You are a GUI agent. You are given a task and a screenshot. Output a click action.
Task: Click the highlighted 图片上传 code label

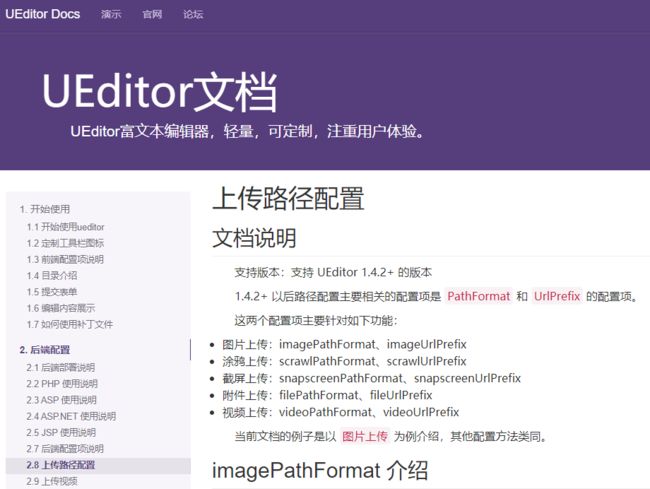pyautogui.click(x=365, y=436)
